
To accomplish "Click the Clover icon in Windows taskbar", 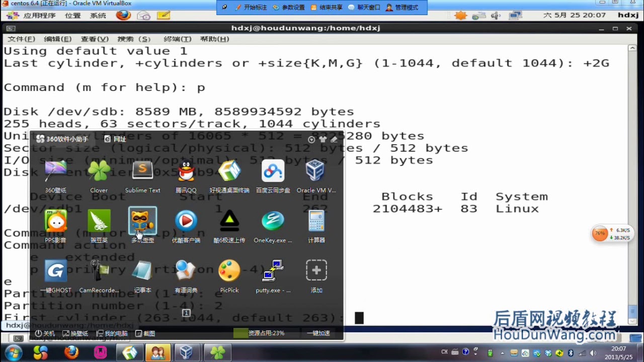I will 217,352.
